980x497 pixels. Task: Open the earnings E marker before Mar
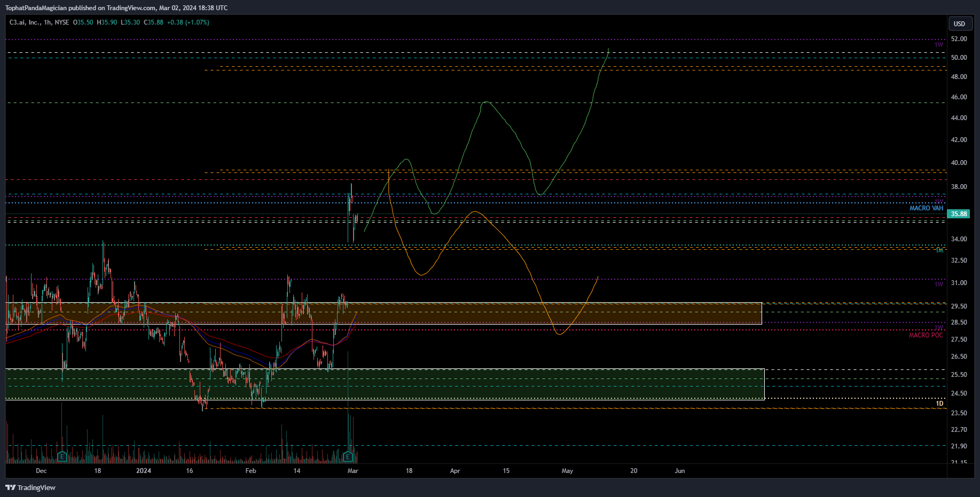coord(348,457)
